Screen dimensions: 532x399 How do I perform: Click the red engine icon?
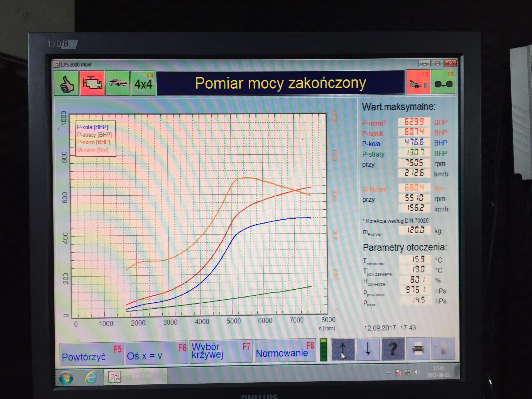(x=92, y=83)
